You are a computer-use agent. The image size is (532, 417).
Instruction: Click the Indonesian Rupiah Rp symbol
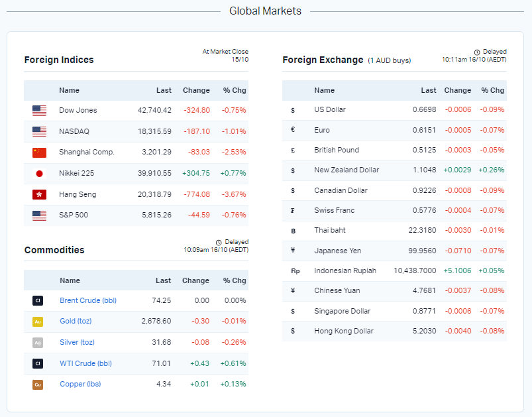click(295, 271)
